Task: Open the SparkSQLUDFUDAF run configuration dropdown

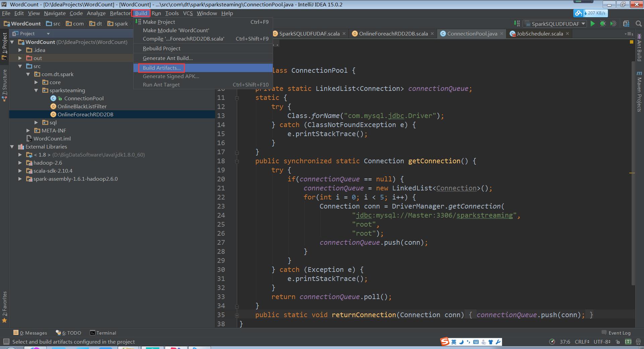Action: pyautogui.click(x=555, y=24)
